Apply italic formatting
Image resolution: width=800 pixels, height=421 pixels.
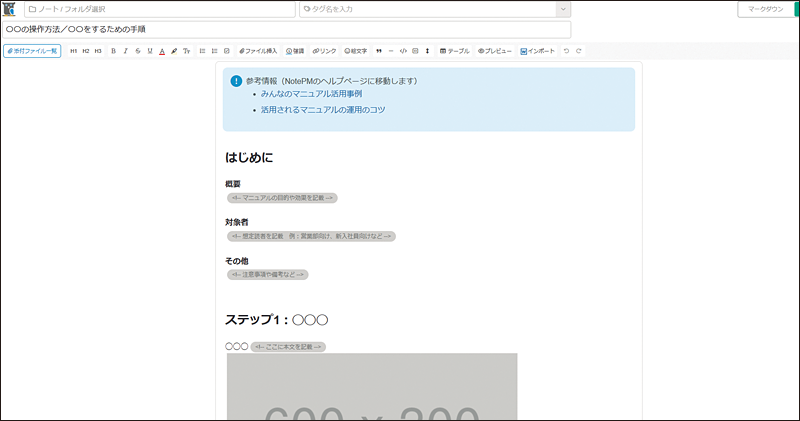pyautogui.click(x=125, y=50)
